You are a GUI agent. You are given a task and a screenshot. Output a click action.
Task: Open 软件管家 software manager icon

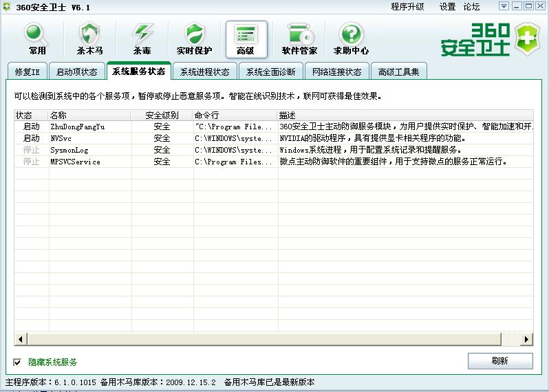(x=299, y=39)
